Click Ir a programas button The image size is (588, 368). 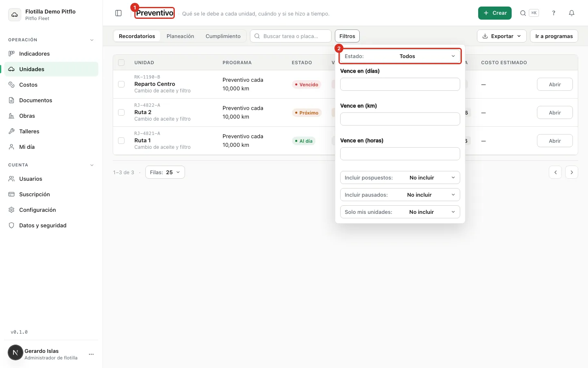pyautogui.click(x=554, y=36)
